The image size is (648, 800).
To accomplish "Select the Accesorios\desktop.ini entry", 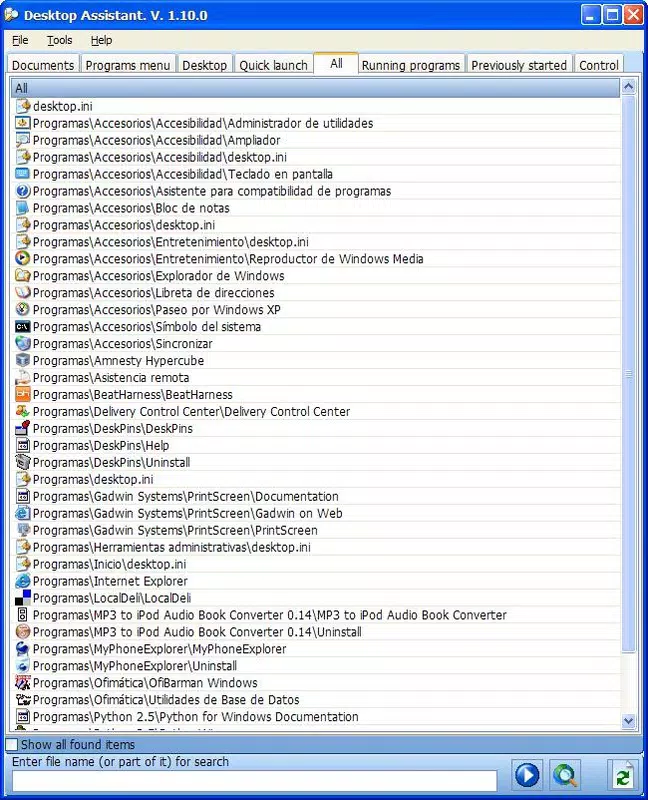I will tap(317, 224).
